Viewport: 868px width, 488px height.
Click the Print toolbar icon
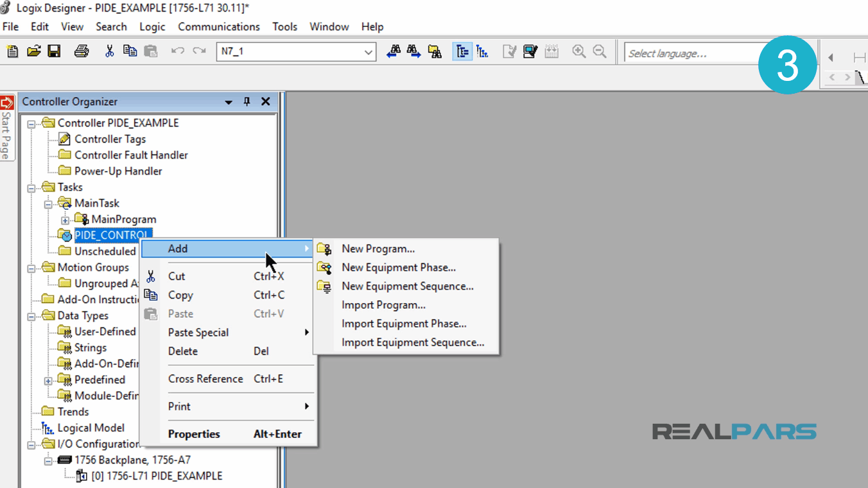(x=81, y=51)
